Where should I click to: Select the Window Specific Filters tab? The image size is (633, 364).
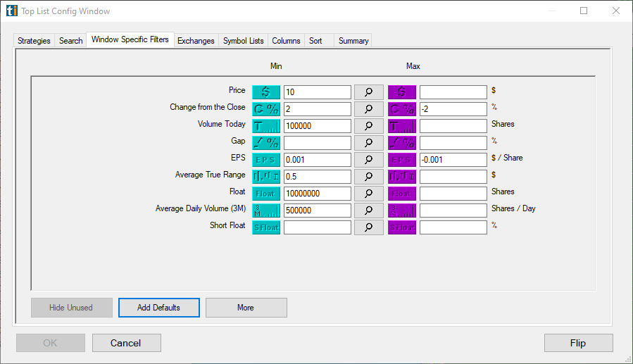pyautogui.click(x=130, y=39)
